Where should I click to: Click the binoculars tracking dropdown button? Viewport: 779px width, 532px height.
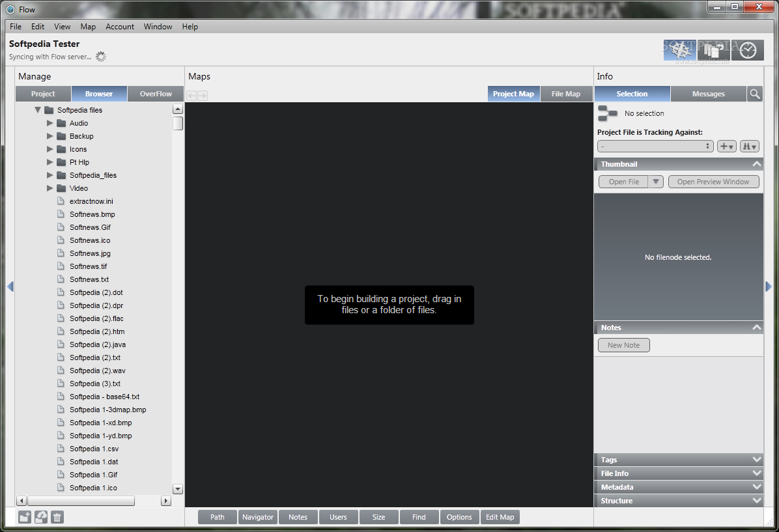coord(750,147)
